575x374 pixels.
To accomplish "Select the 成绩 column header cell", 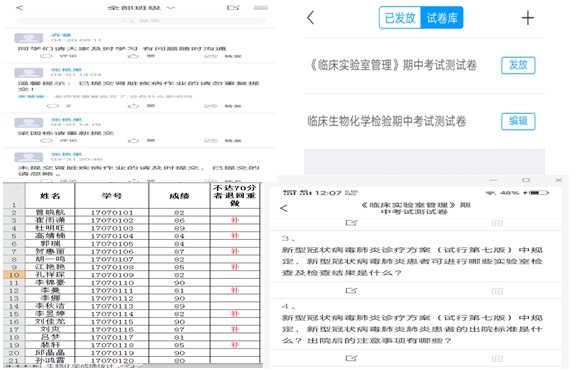I will (179, 196).
